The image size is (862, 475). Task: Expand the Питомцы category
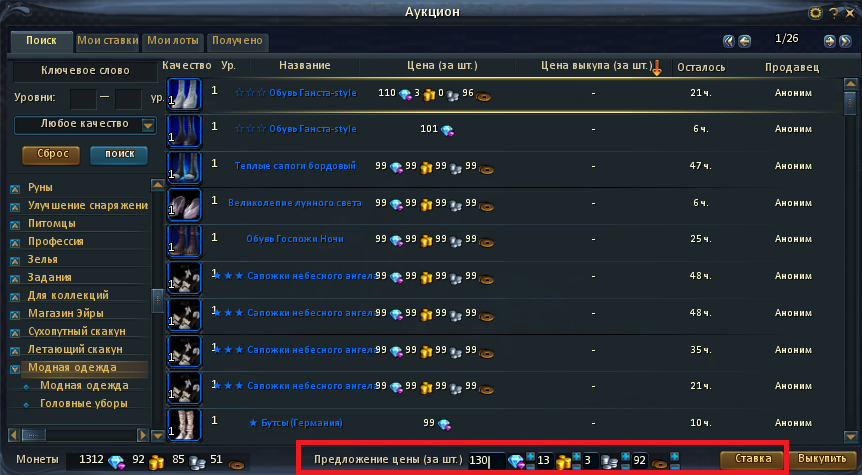[x=15, y=225]
